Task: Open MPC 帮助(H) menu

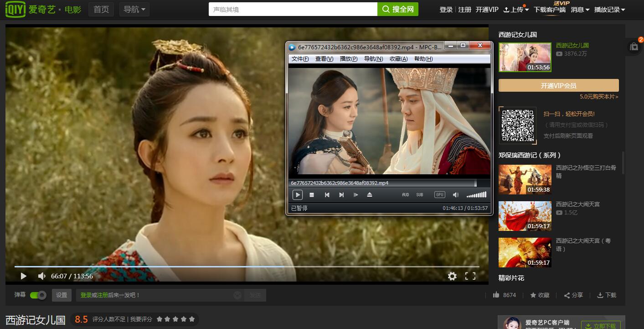Action: 423,59
